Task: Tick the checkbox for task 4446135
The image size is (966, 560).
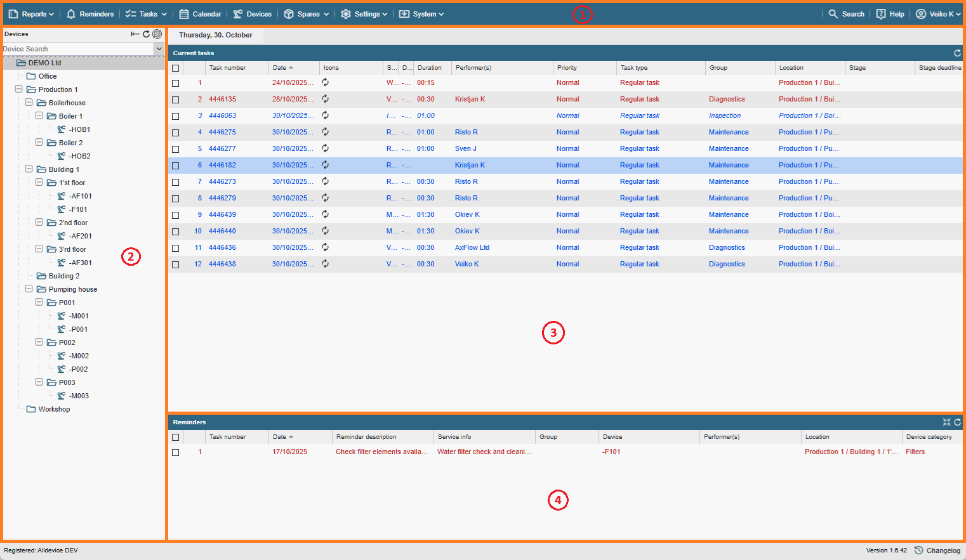Action: tap(176, 100)
